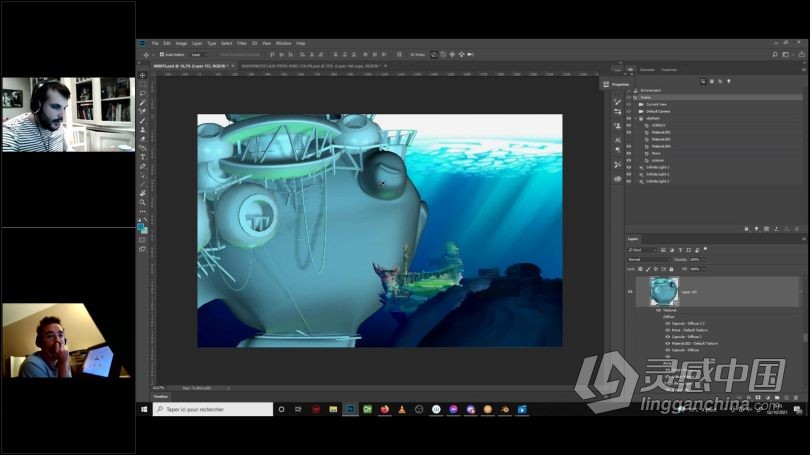
Task: Hide Infinite Light 1
Action: coord(629,167)
